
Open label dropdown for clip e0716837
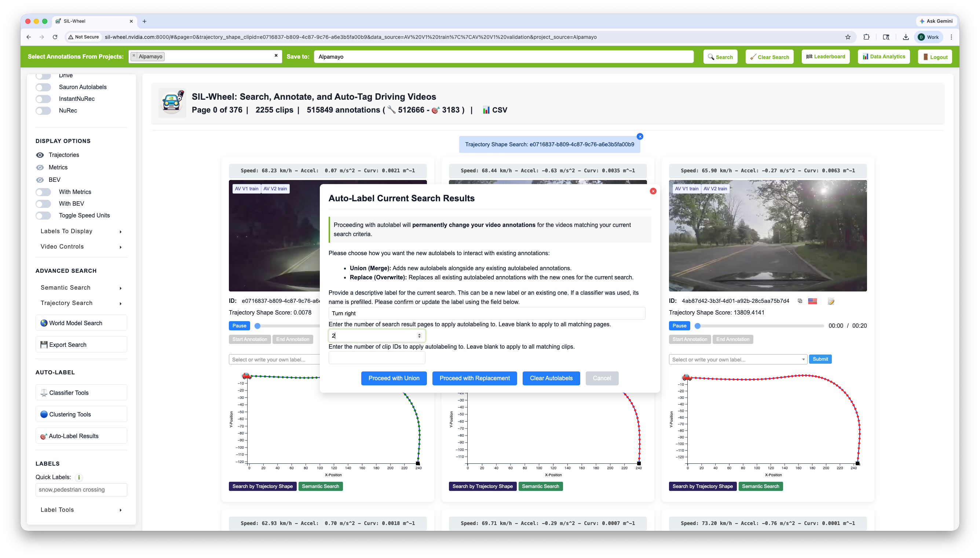pyautogui.click(x=274, y=360)
